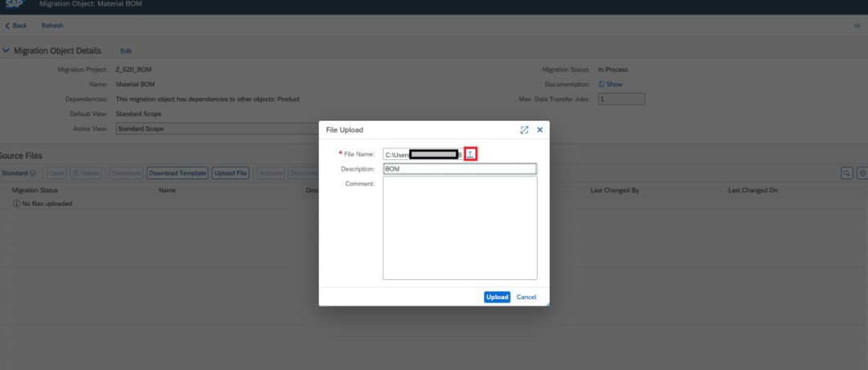This screenshot has width=868, height=370.
Task: Click the dependencies description text
Action: point(207,99)
